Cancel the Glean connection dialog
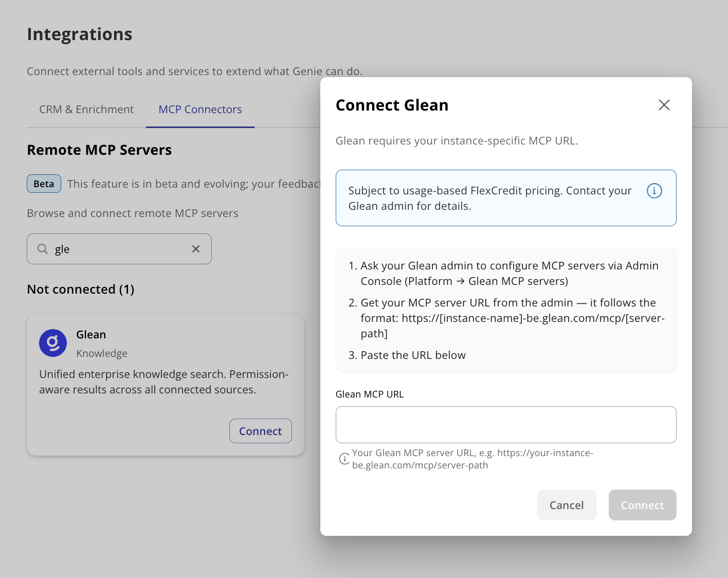Screen dimensions: 728x578 pyautogui.click(x=567, y=505)
